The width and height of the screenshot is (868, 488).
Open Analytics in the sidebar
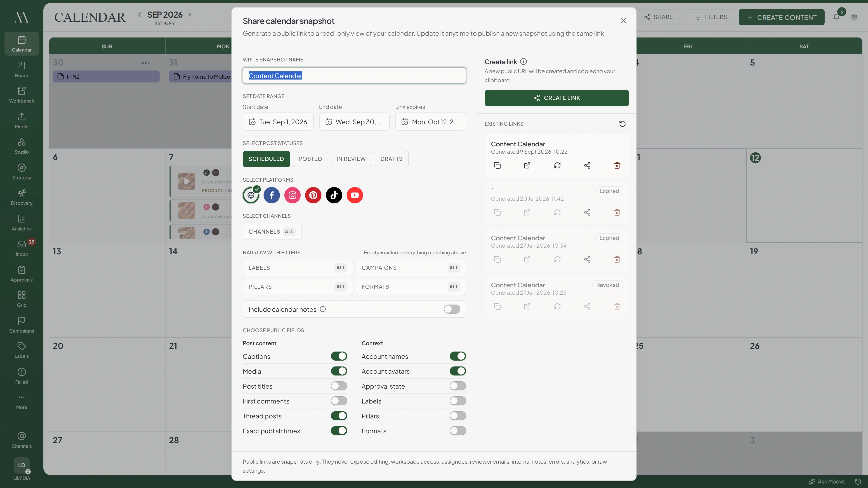pyautogui.click(x=21, y=223)
